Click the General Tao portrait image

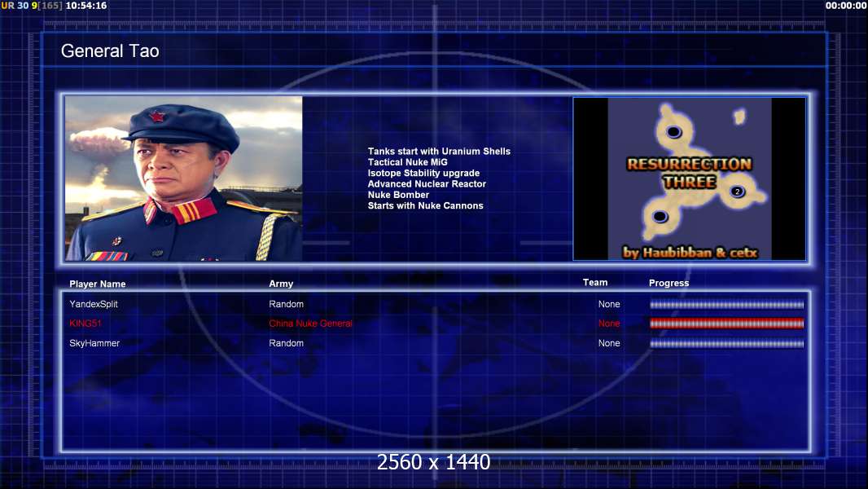pos(184,178)
